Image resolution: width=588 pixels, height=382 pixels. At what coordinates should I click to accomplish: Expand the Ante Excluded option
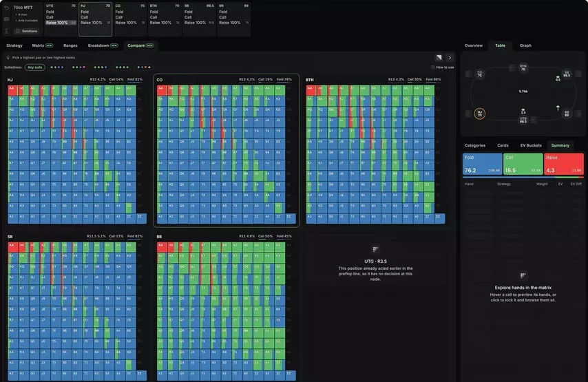tap(26, 20)
